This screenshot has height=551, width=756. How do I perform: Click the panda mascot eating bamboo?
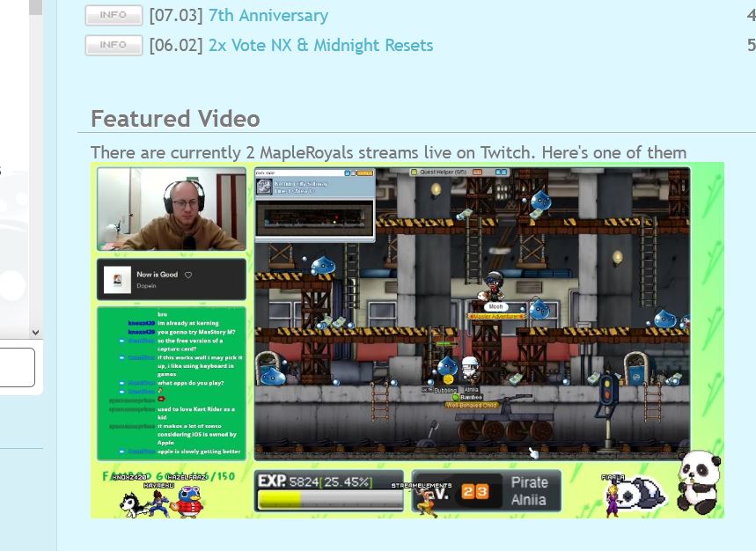tap(699, 482)
